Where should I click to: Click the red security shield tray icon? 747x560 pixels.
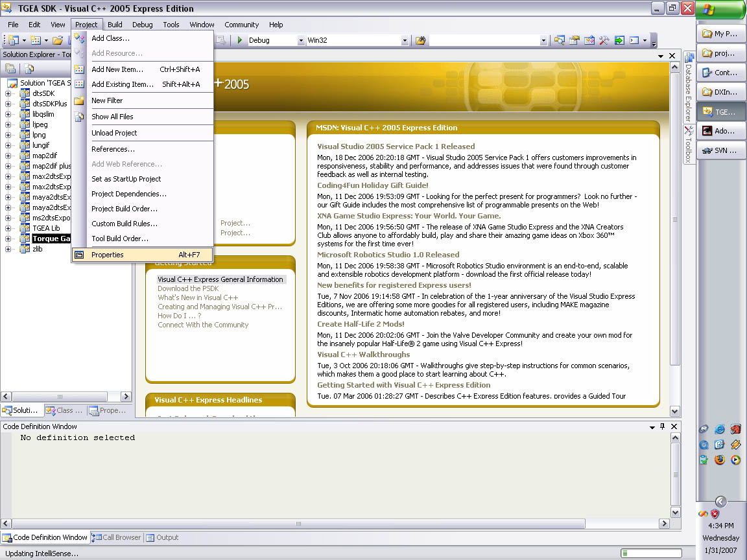click(x=715, y=514)
